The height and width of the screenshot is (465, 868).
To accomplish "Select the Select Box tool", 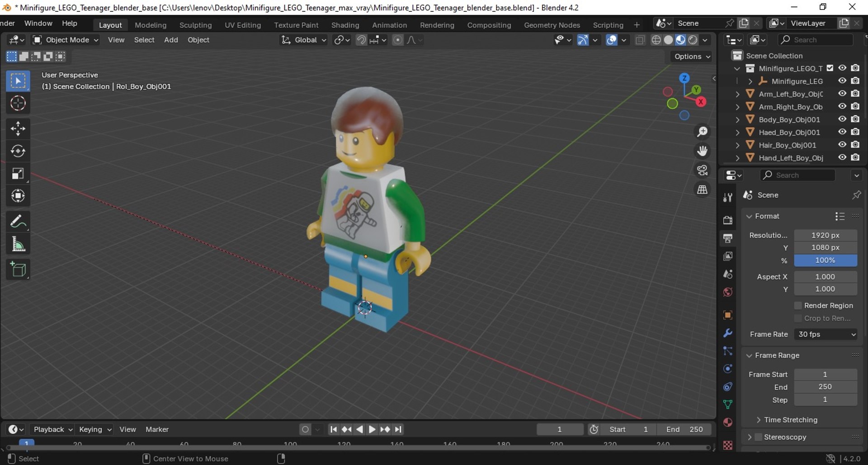I will coord(18,81).
